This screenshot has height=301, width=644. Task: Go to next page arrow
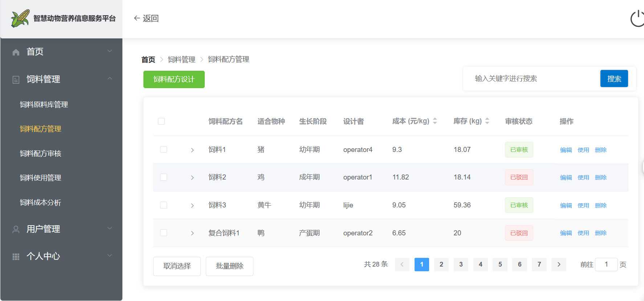[559, 264]
